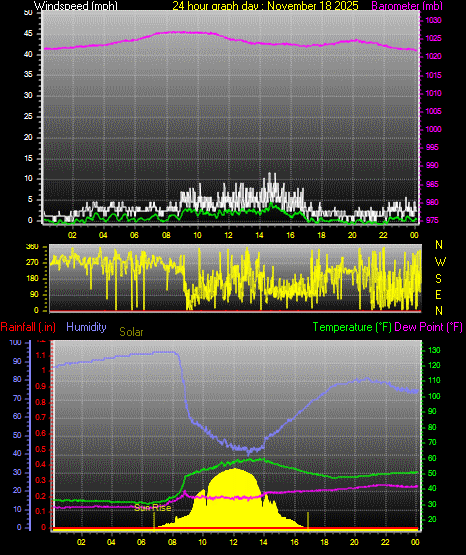Select the 90 wind direction degree label
This screenshot has width=466, height=555.
[34, 294]
